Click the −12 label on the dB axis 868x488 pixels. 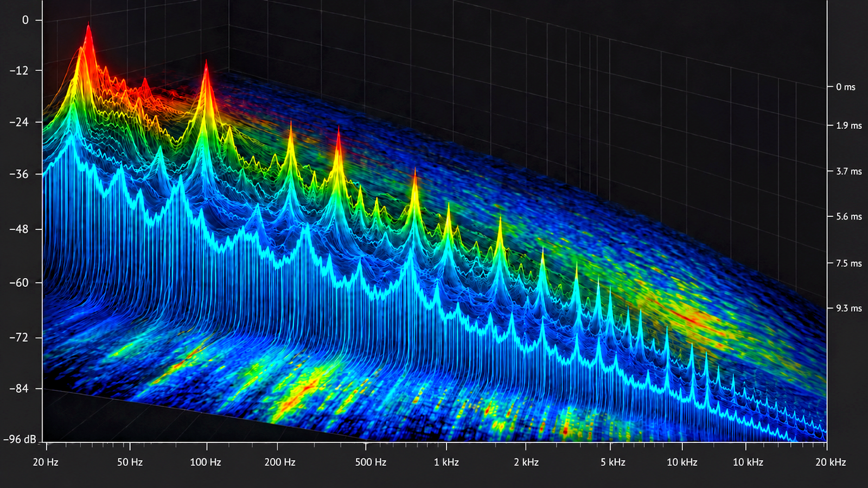pos(18,70)
